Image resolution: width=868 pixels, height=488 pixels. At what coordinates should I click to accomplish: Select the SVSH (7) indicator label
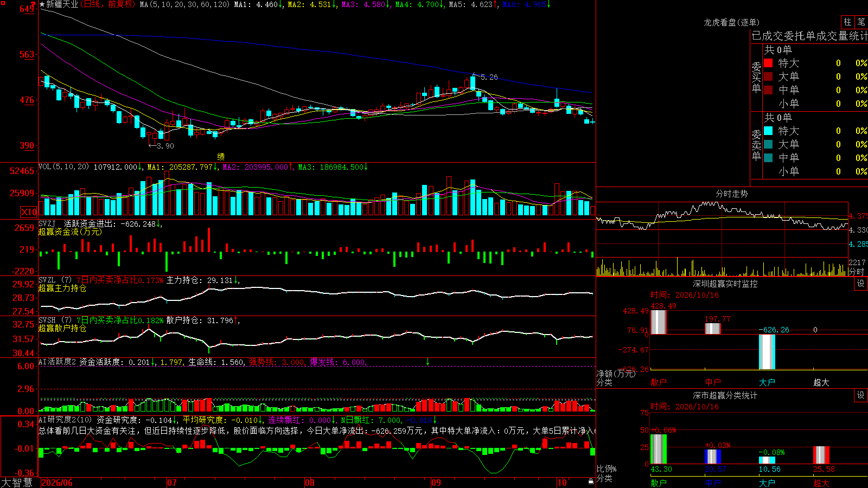click(55, 320)
